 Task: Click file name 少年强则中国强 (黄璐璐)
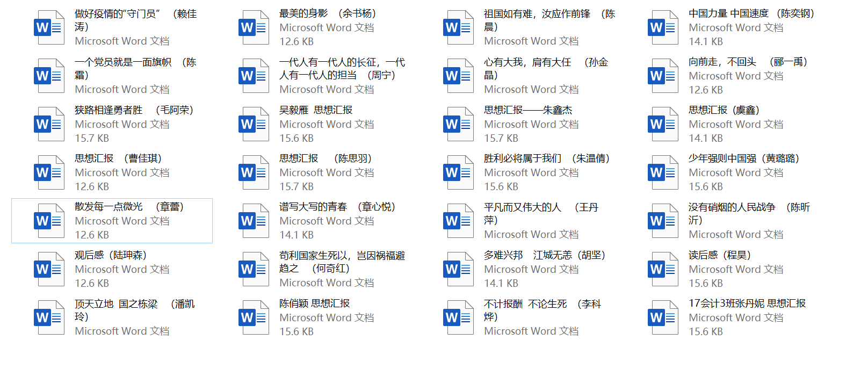(743, 158)
